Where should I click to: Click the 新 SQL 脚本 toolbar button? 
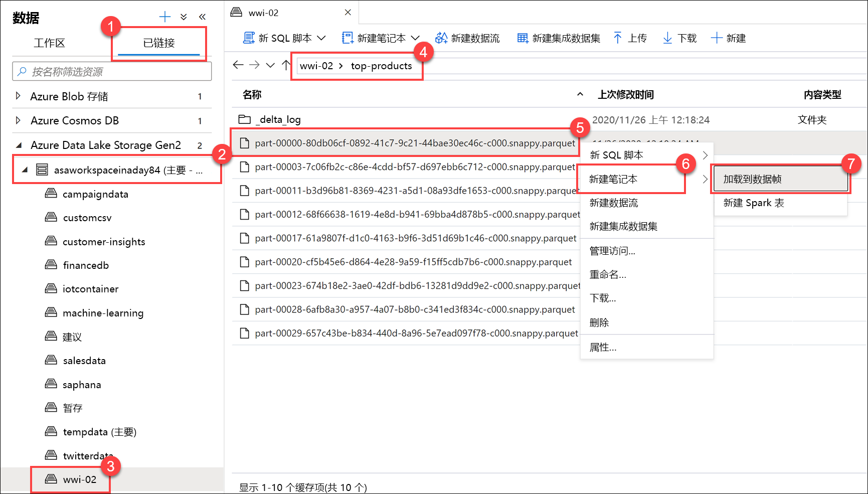(277, 38)
